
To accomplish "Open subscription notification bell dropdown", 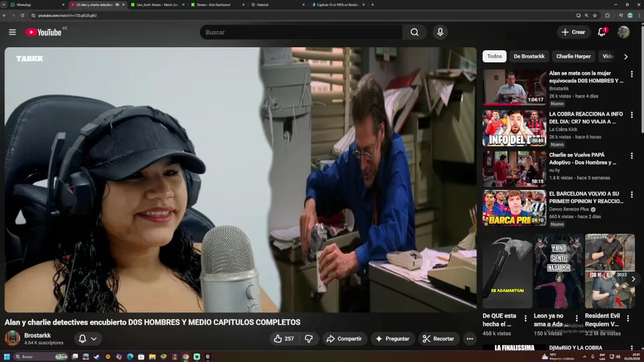I will (x=87, y=339).
